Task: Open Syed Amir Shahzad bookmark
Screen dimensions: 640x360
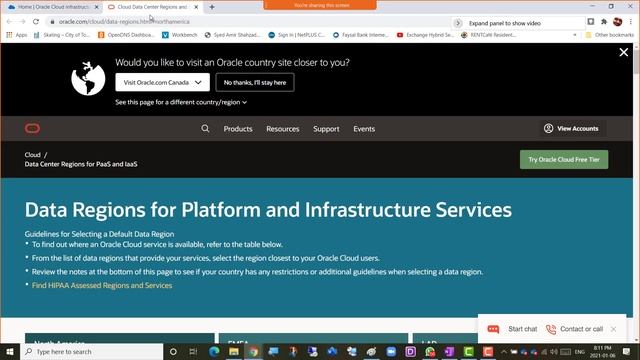Action: click(x=233, y=35)
